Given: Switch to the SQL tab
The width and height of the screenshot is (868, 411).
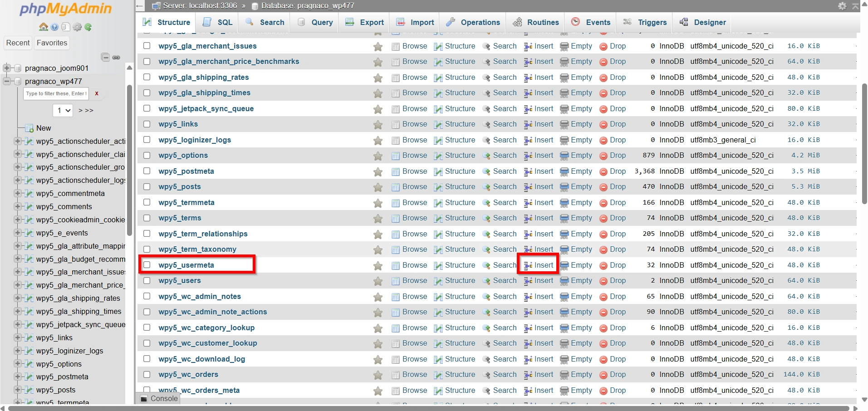Looking at the screenshot, I should [x=217, y=22].
